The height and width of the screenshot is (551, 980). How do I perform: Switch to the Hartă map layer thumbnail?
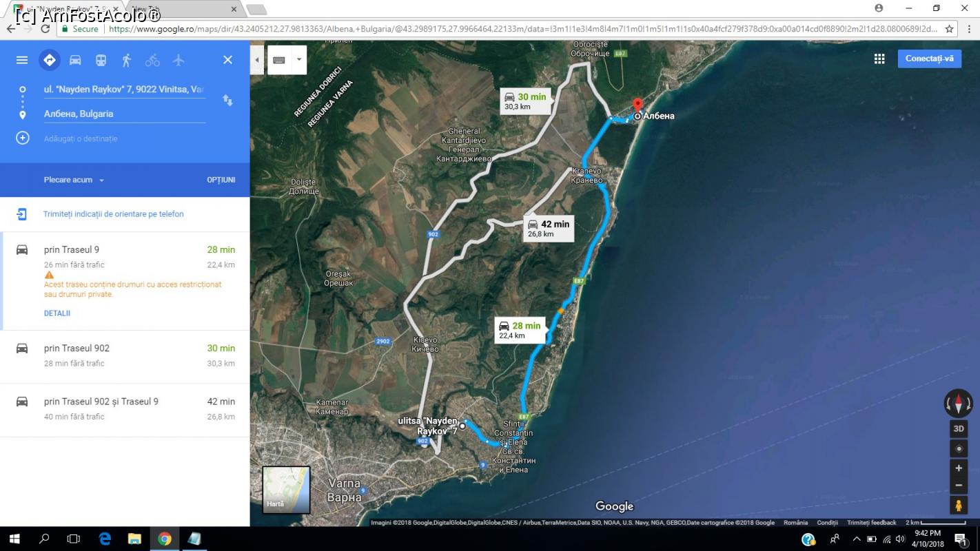click(286, 490)
